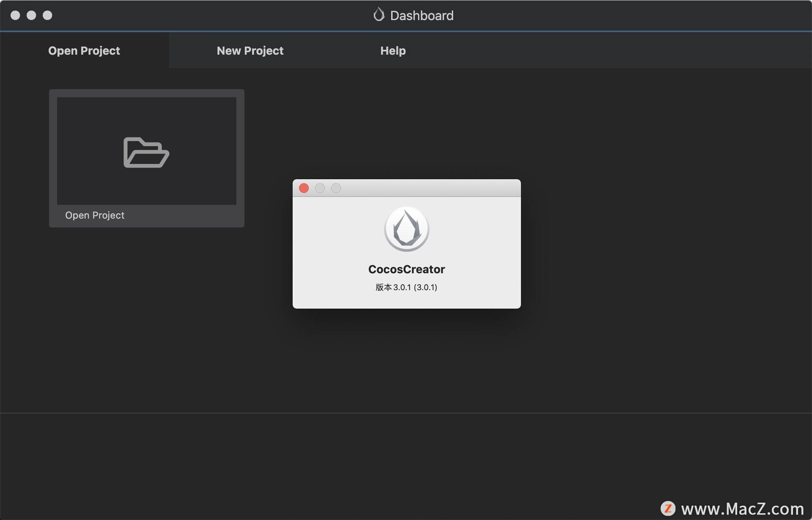Screen dimensions: 812x520
Task: Click the open folder icon in the project card
Action: (x=146, y=152)
